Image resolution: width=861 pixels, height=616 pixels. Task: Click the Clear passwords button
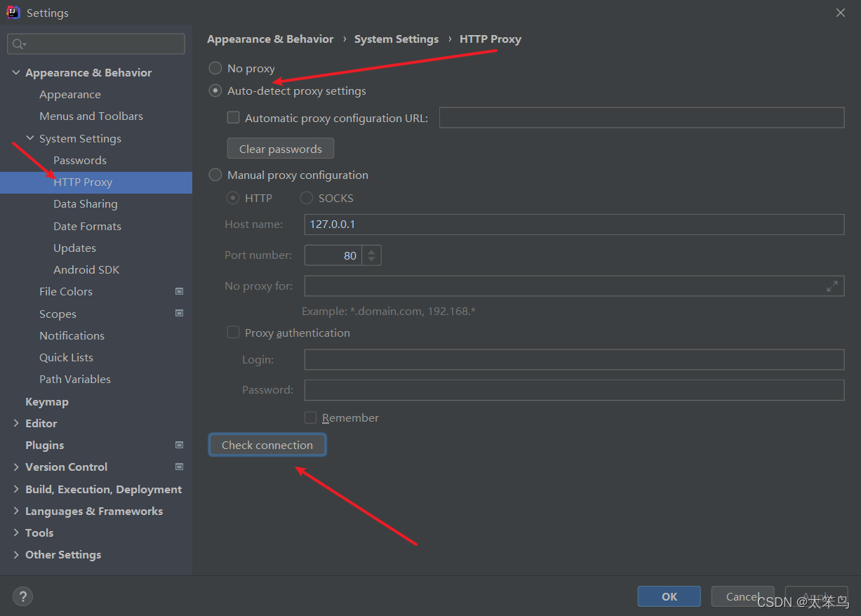click(x=281, y=149)
